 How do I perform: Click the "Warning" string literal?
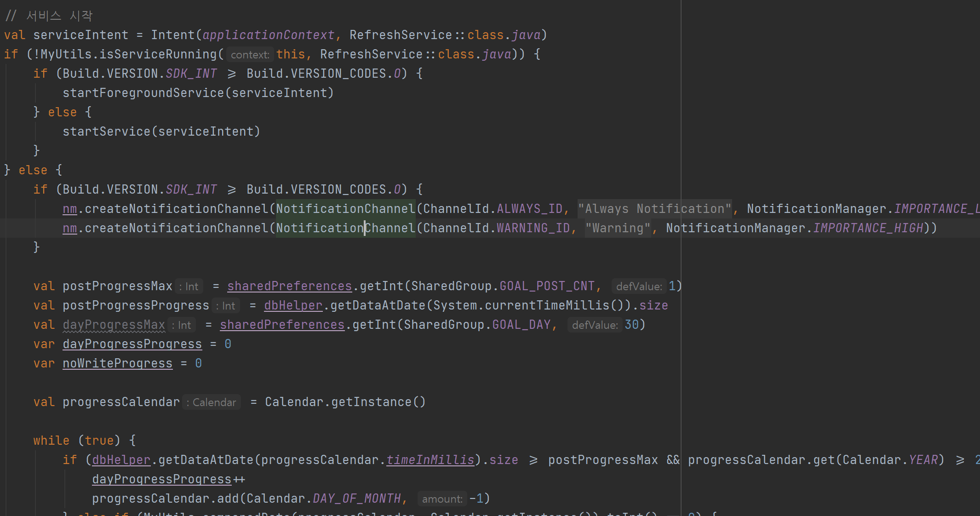click(x=618, y=229)
